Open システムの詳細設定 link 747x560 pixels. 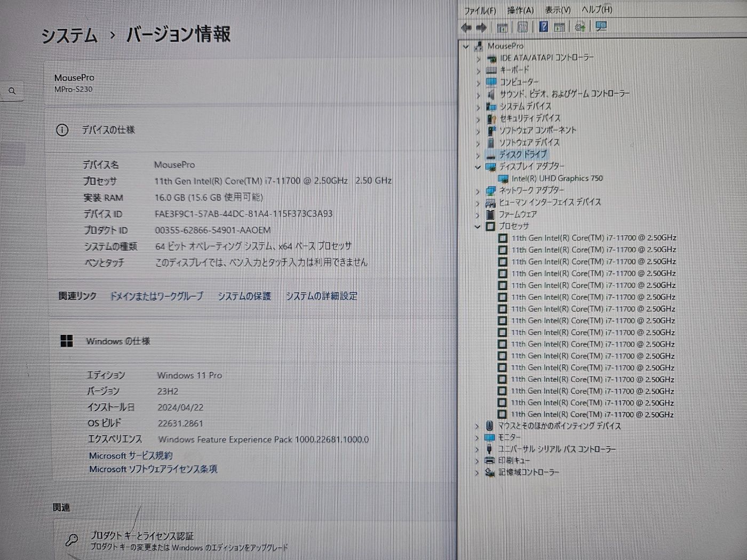[x=321, y=296]
